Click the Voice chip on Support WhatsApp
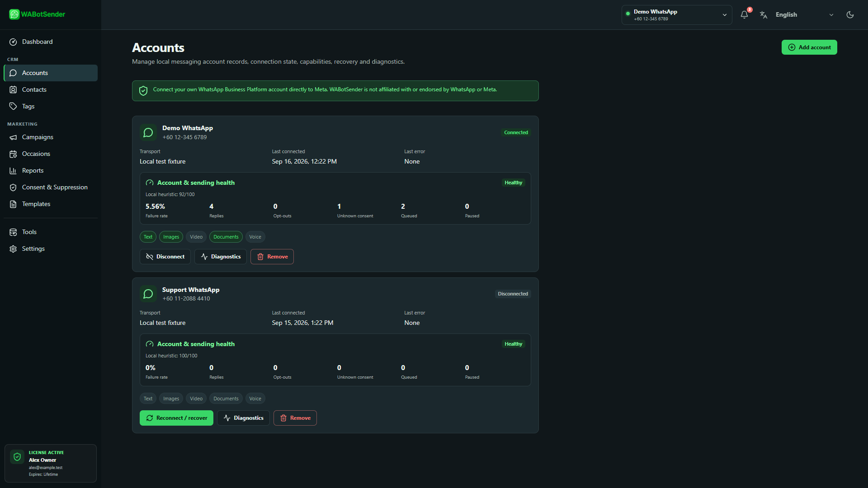 click(x=255, y=399)
